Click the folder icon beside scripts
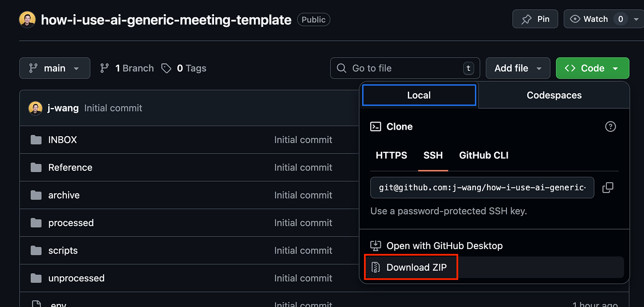The height and width of the screenshot is (307, 644). [x=36, y=250]
